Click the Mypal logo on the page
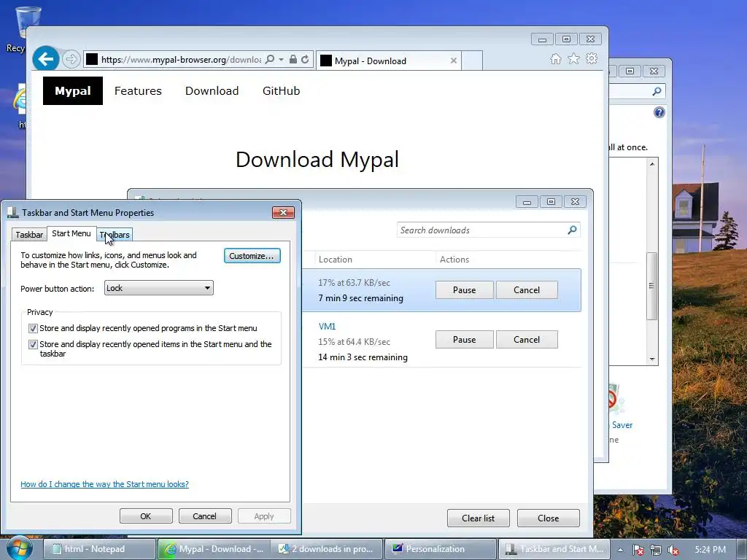747x560 pixels. click(73, 91)
